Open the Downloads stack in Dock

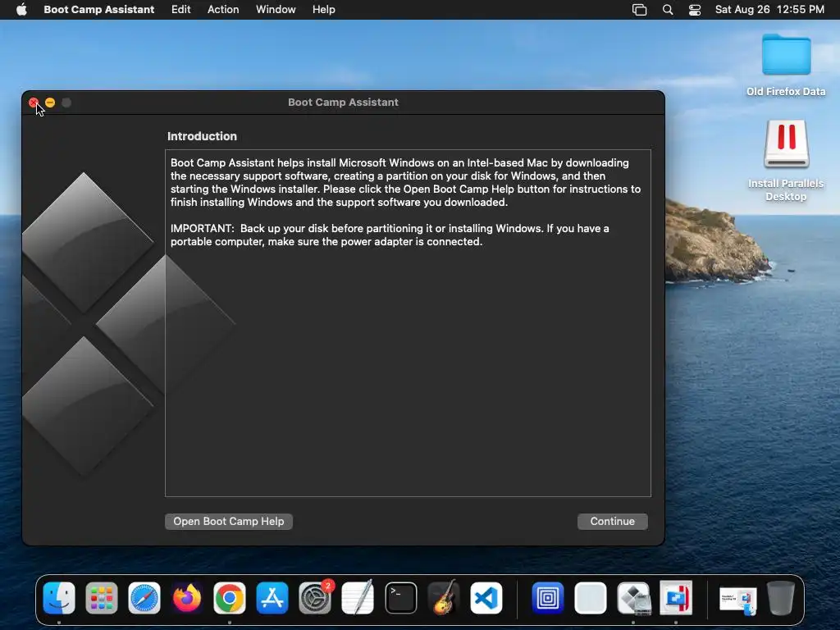(x=737, y=600)
